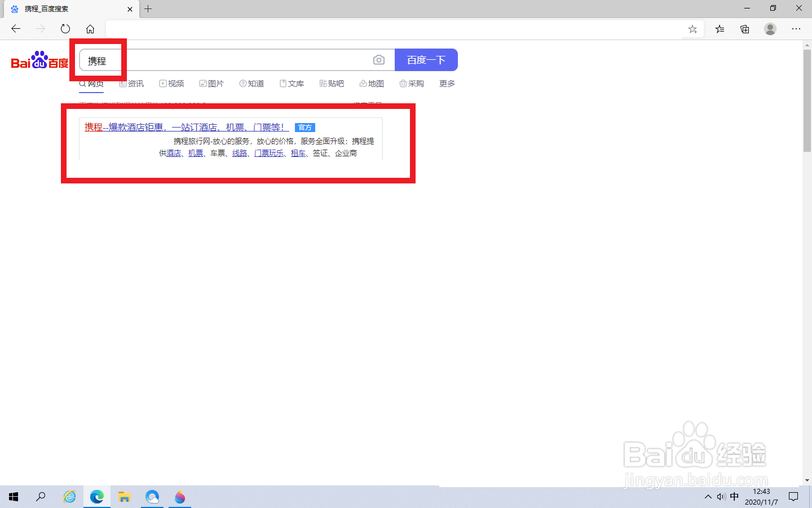Viewport: 812px width, 508px height.
Task: Open the Collections icon
Action: click(745, 29)
